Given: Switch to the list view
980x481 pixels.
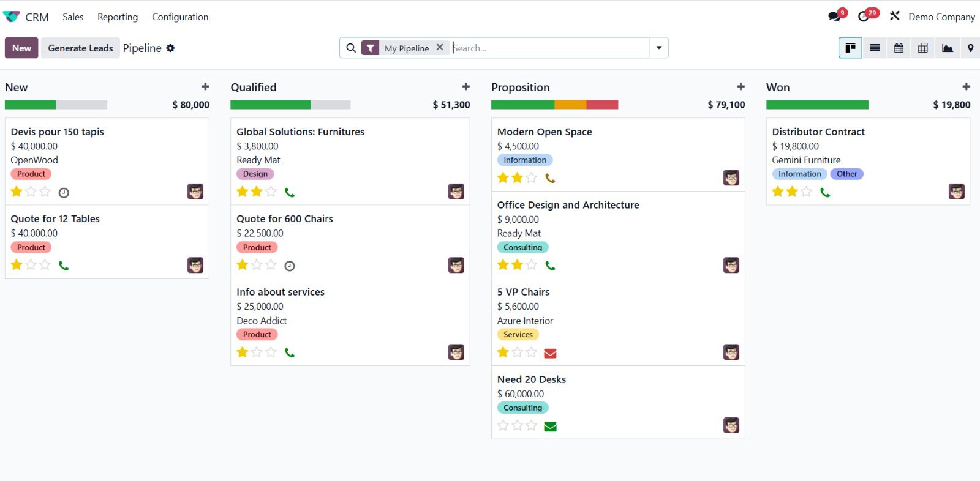Looking at the screenshot, I should click(x=875, y=48).
